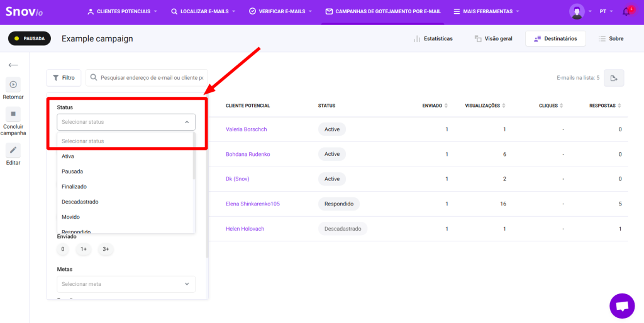Open the Localizar E-mails menu
The image size is (644, 323).
click(203, 11)
